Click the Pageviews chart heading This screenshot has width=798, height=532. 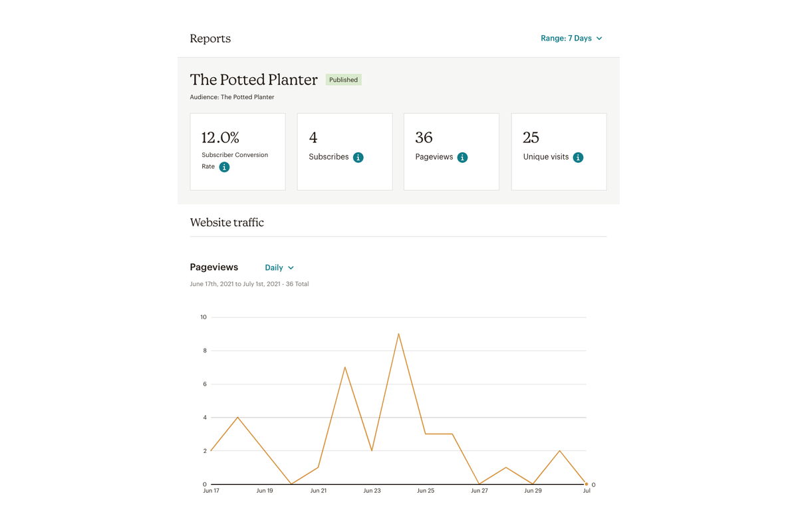214,267
